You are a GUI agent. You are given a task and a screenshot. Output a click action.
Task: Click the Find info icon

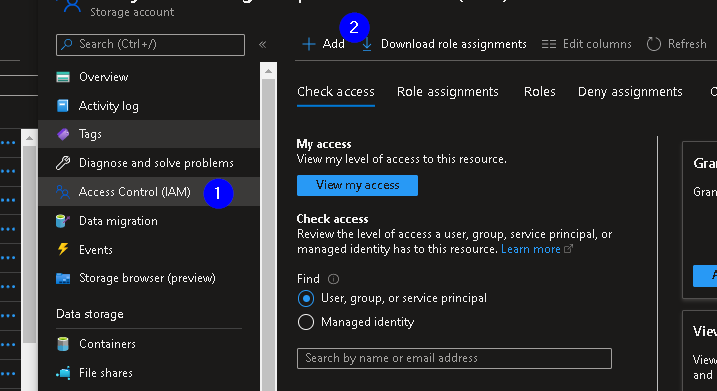point(333,279)
